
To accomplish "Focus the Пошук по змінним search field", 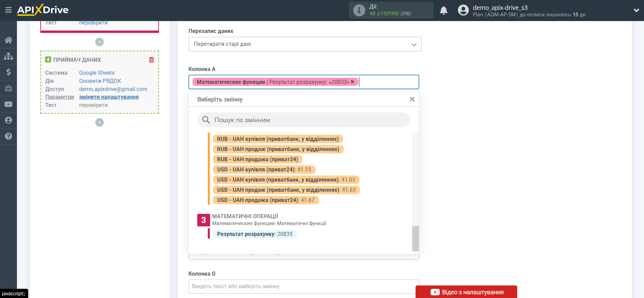I will point(304,120).
